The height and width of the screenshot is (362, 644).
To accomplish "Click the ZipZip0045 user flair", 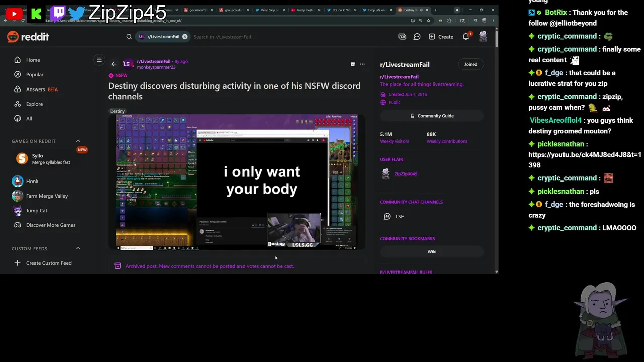I will click(x=406, y=174).
